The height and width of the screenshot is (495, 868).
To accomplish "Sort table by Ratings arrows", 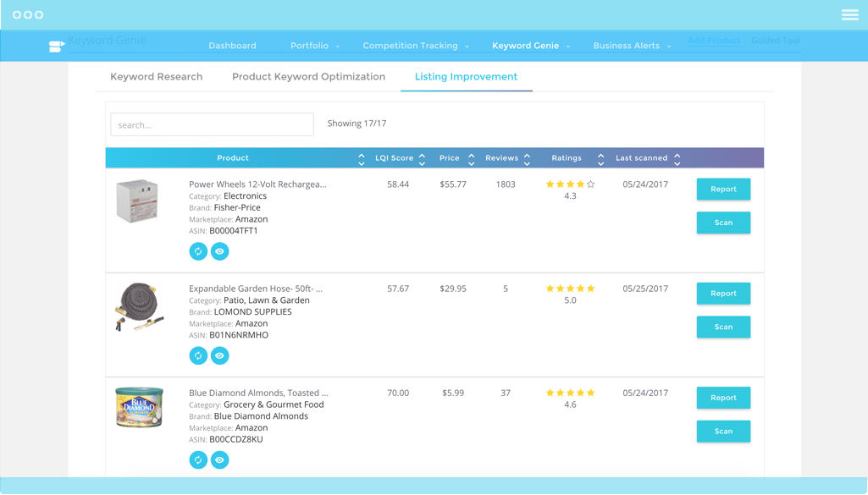I will pyautogui.click(x=600, y=159).
